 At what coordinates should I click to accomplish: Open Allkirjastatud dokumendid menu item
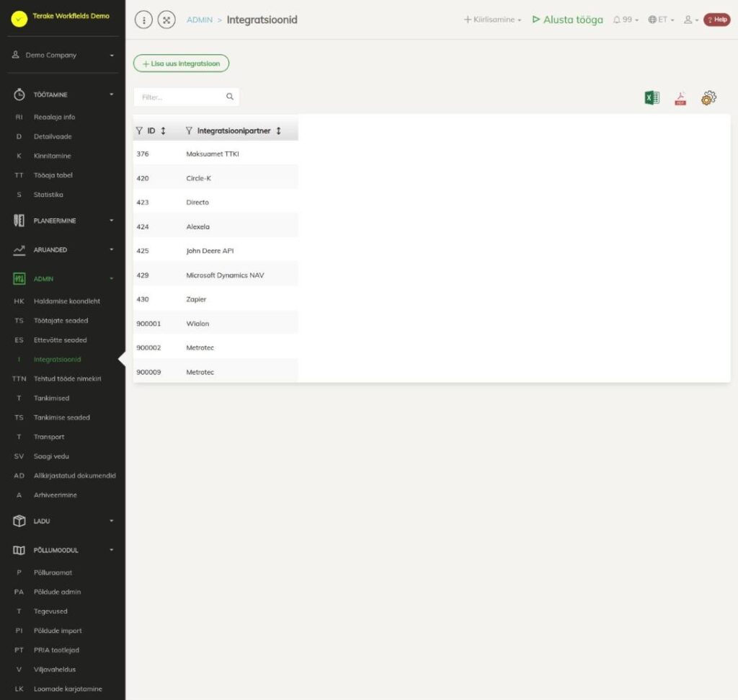(74, 476)
